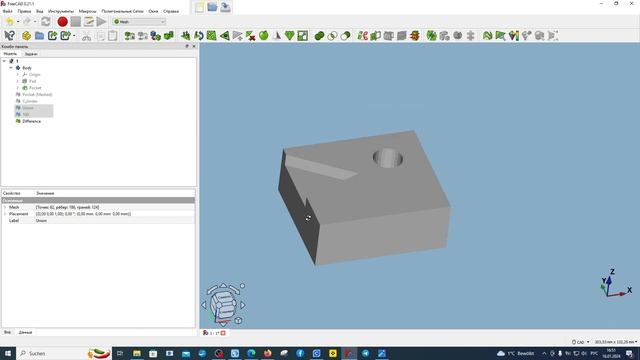Click the isometric view cube icon under navigation cube

(x=238, y=321)
